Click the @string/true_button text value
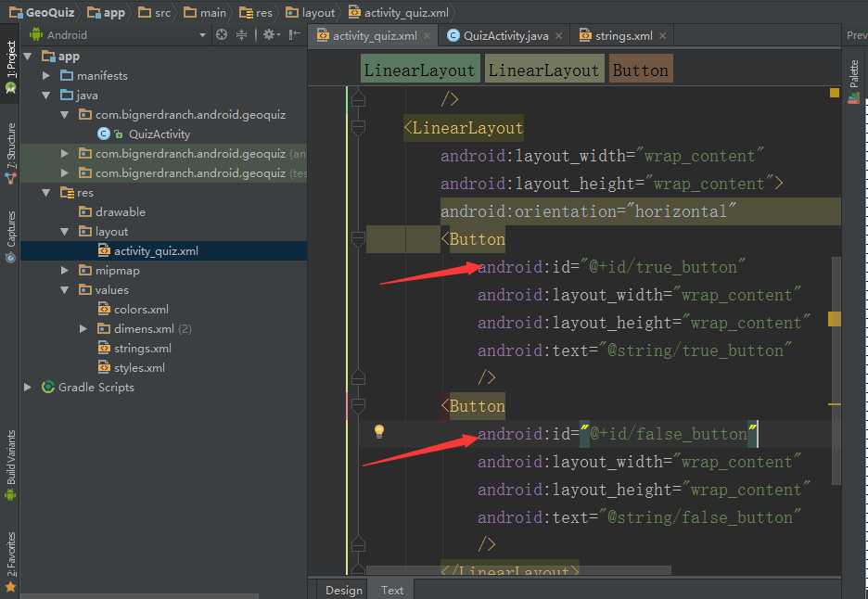Image resolution: width=868 pixels, height=599 pixels. (696, 350)
